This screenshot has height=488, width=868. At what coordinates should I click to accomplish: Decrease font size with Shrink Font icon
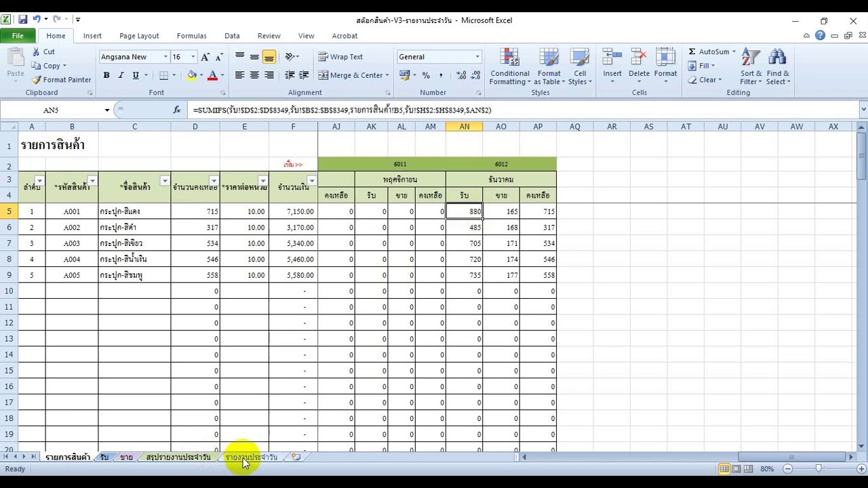coord(219,57)
